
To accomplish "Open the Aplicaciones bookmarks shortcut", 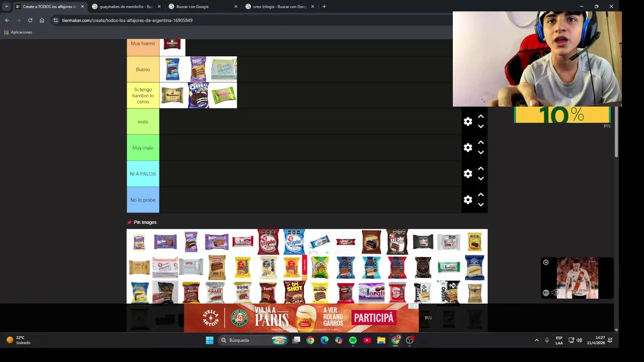I will [18, 32].
